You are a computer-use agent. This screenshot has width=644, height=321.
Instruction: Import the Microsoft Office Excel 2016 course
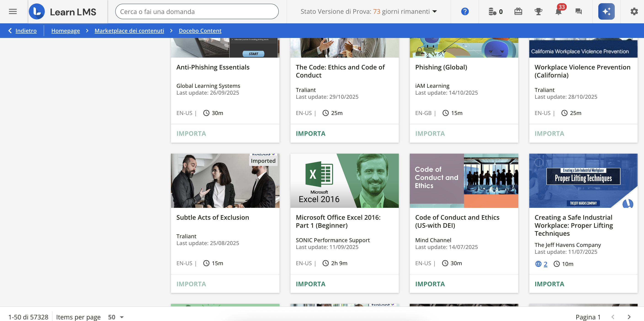(x=310, y=284)
